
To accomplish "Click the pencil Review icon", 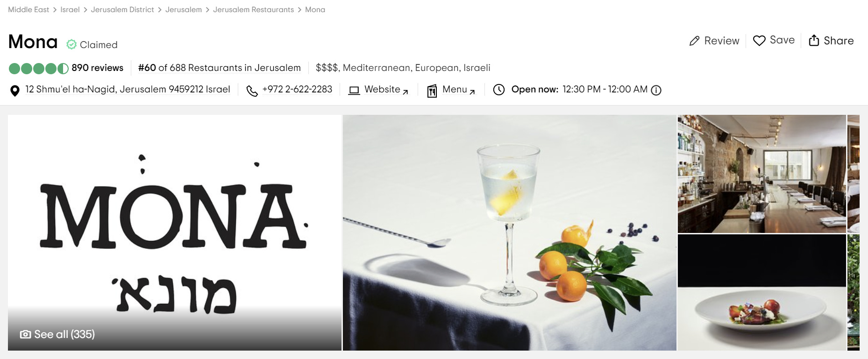I will (x=695, y=41).
